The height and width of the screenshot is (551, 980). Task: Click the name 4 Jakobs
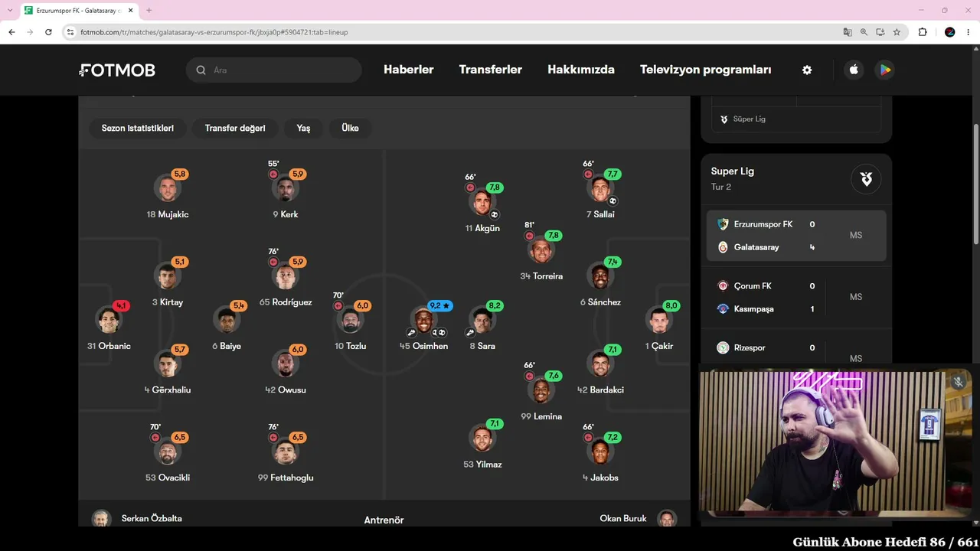600,478
